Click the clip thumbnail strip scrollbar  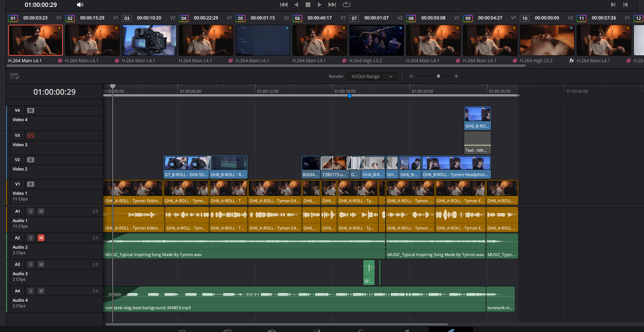[266, 66]
